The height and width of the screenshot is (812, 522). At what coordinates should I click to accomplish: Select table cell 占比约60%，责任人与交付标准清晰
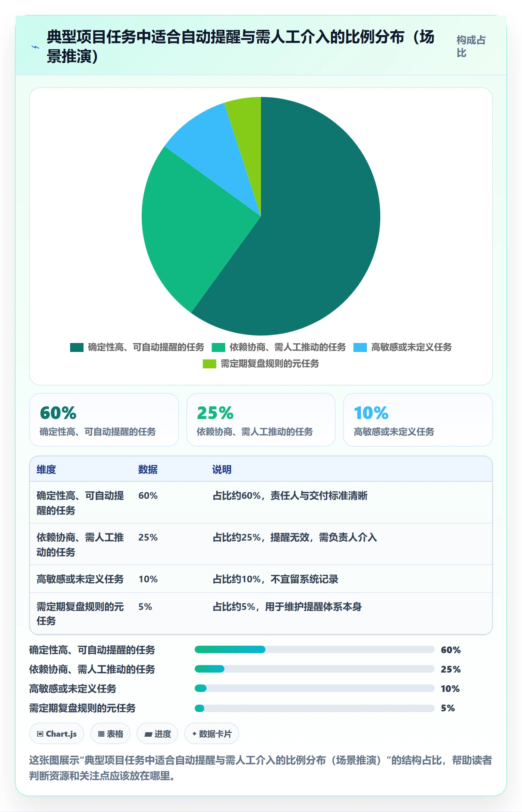point(290,496)
